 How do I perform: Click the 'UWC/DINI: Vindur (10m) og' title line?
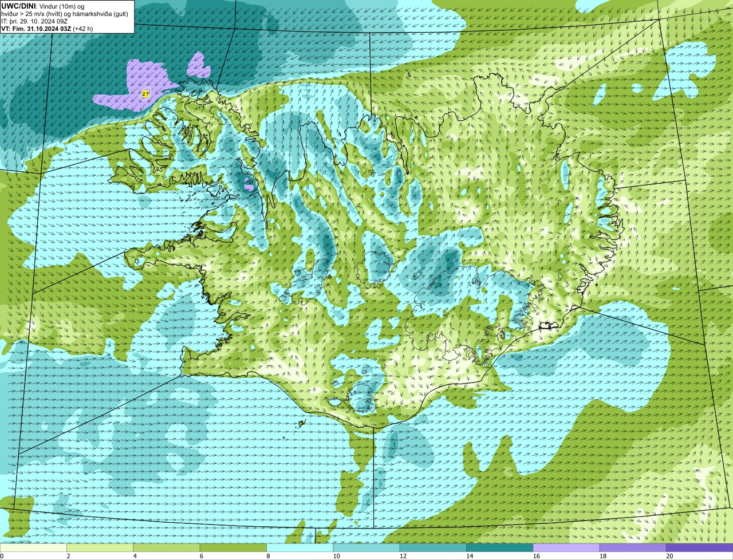pos(43,6)
